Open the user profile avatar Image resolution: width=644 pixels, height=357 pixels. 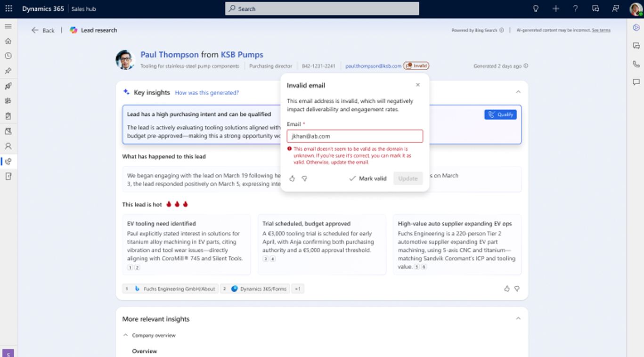coord(636,9)
